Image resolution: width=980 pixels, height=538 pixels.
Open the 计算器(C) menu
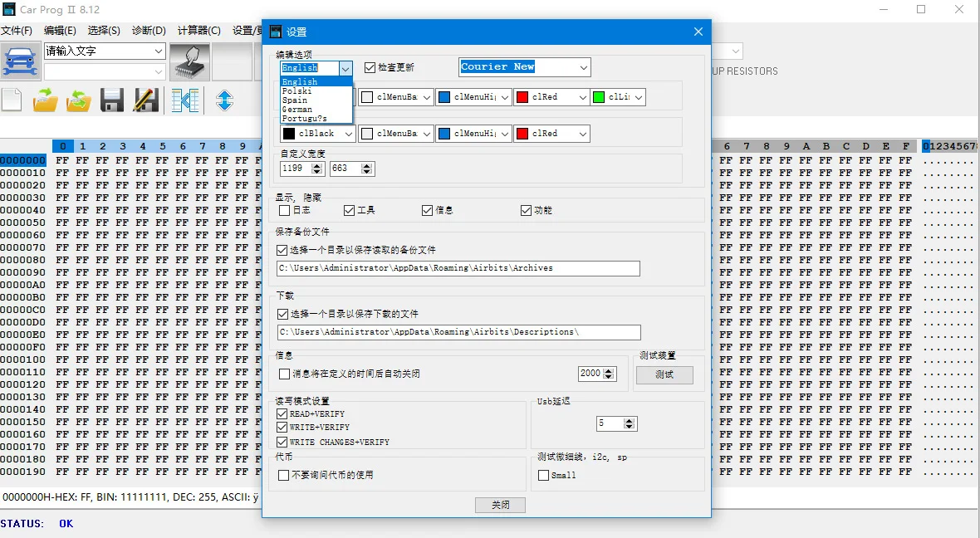198,29
